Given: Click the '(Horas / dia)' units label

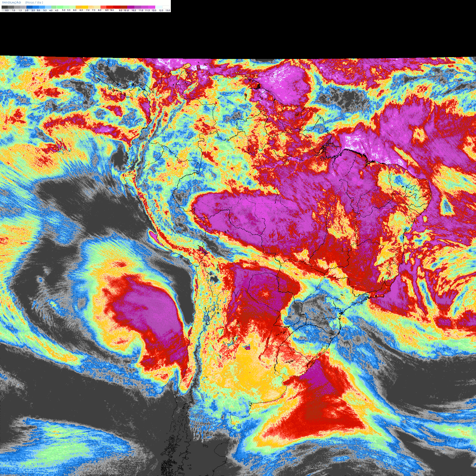Looking at the screenshot, I should [34, 2].
